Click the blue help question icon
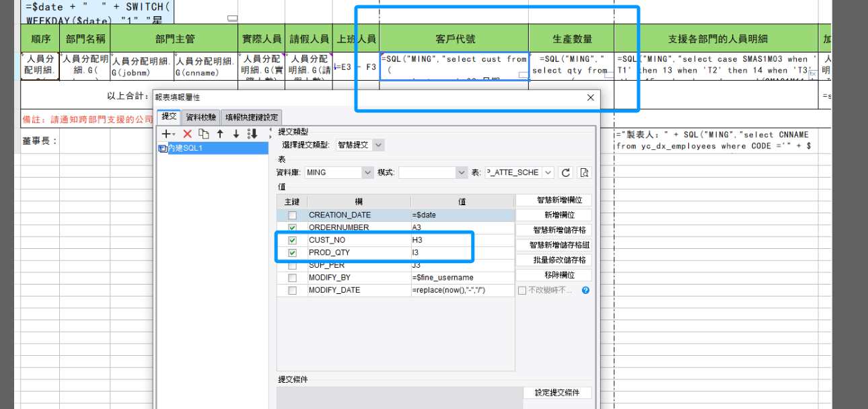The height and width of the screenshot is (409, 868). (x=585, y=291)
